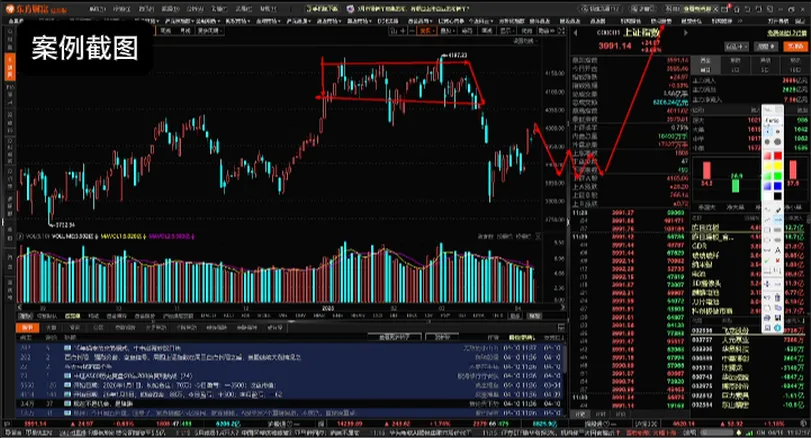811x438 pixels.
Task: Click the chart scrollbar right arrow
Action: click(x=563, y=307)
